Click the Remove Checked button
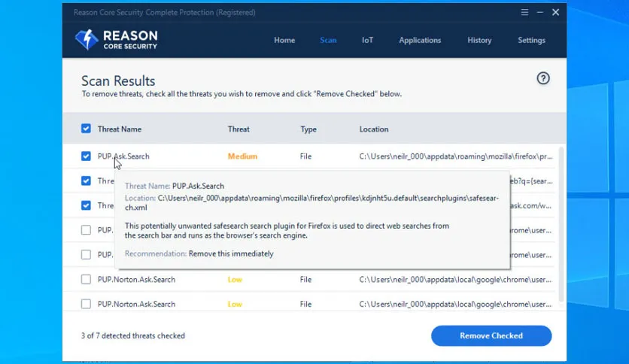629x364 pixels. coord(491,335)
